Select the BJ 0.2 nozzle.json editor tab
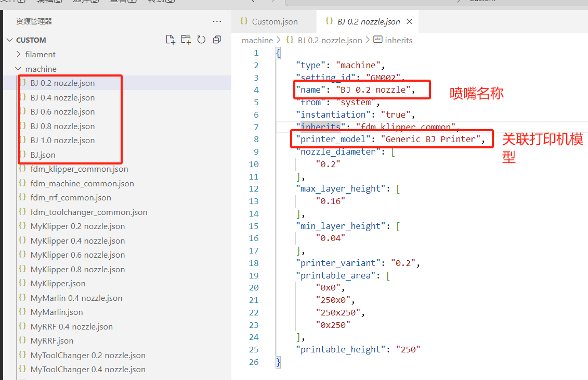588x380 pixels. pyautogui.click(x=368, y=21)
